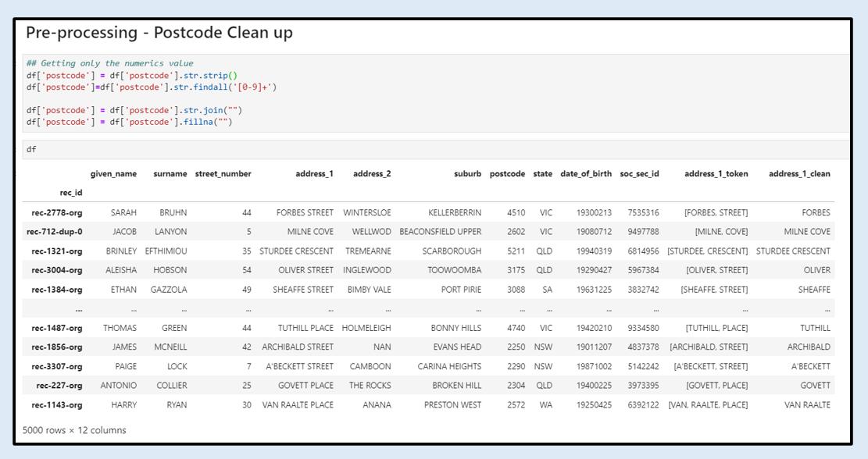This screenshot has height=459, width=868.
Task: Click the suburb CARINA HEIGHTS
Action: pyautogui.click(x=449, y=367)
